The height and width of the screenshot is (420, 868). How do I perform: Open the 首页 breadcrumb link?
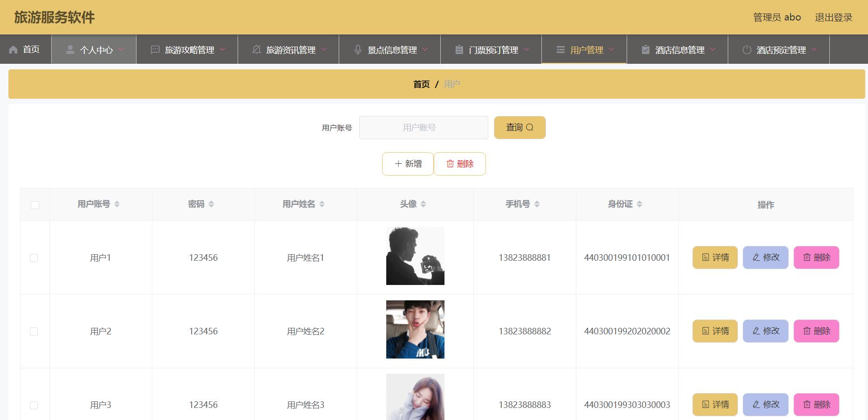pos(421,84)
